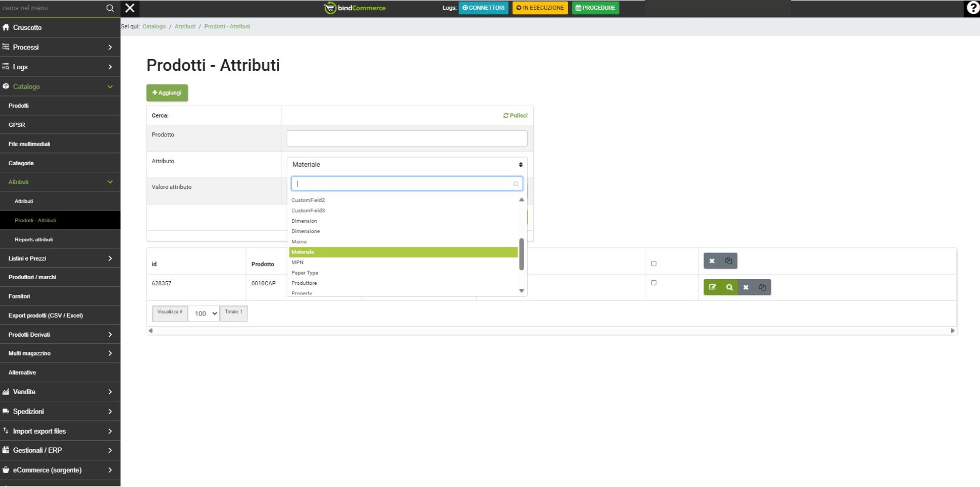The image size is (980, 487).
Task: Open the Visualizza rows-per-page dropdown
Action: (x=205, y=314)
